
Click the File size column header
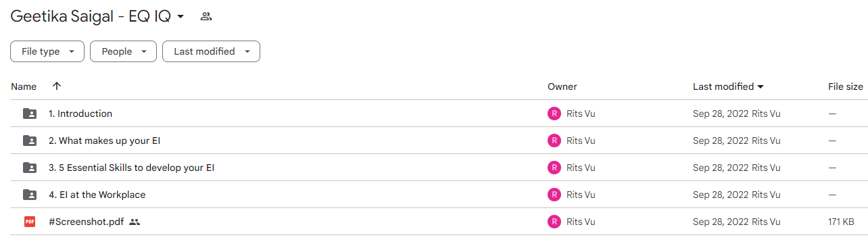[845, 86]
